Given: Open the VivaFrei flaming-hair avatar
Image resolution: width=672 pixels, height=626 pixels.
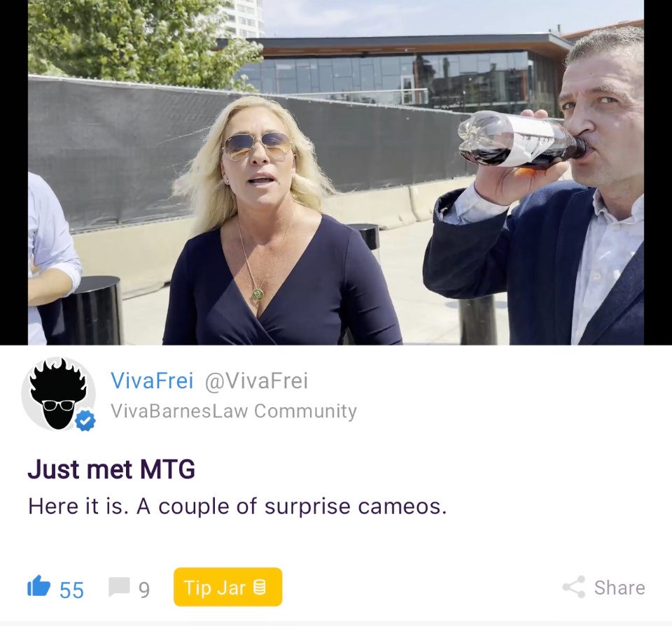Looking at the screenshot, I should coord(58,394).
